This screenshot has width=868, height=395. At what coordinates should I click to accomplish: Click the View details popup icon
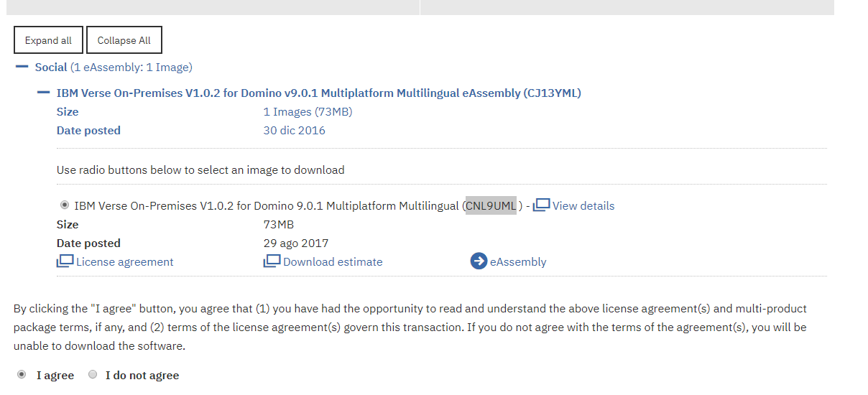pos(541,205)
